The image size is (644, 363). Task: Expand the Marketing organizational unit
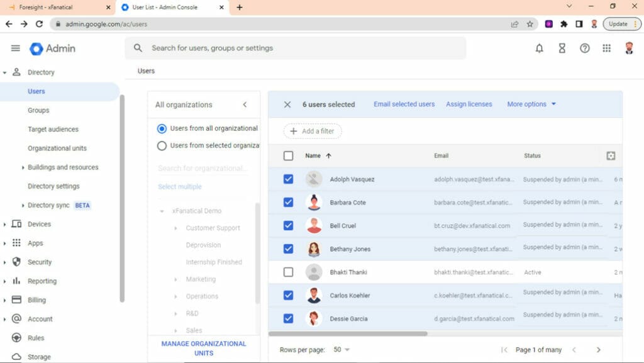[x=175, y=279]
